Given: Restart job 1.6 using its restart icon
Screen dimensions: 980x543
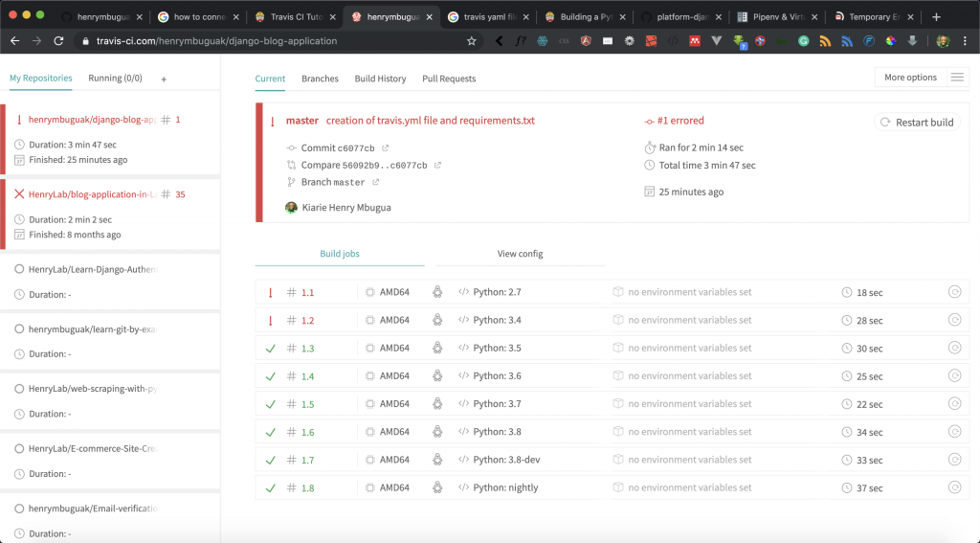Looking at the screenshot, I should [954, 432].
